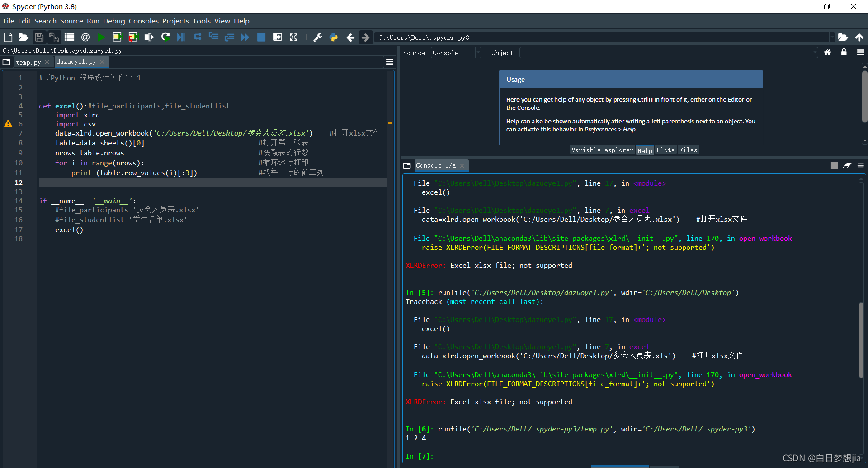Open the Tools menu

[x=202, y=21]
